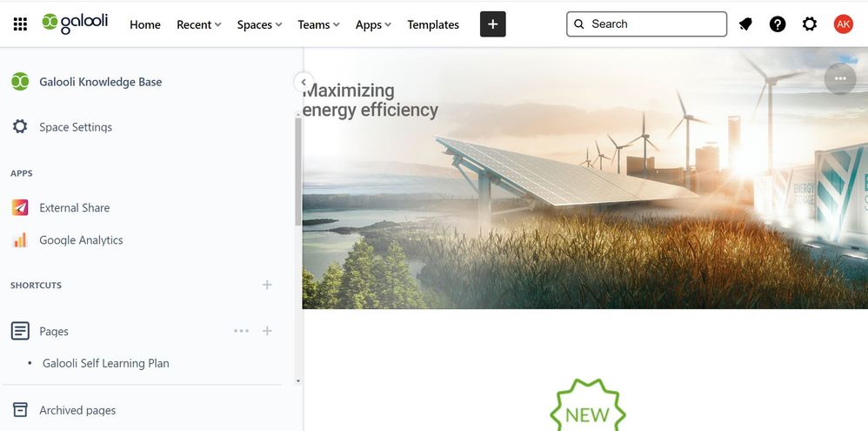Viewport: 868px width, 431px height.
Task: Expand the Apps dropdown
Action: coord(373,25)
